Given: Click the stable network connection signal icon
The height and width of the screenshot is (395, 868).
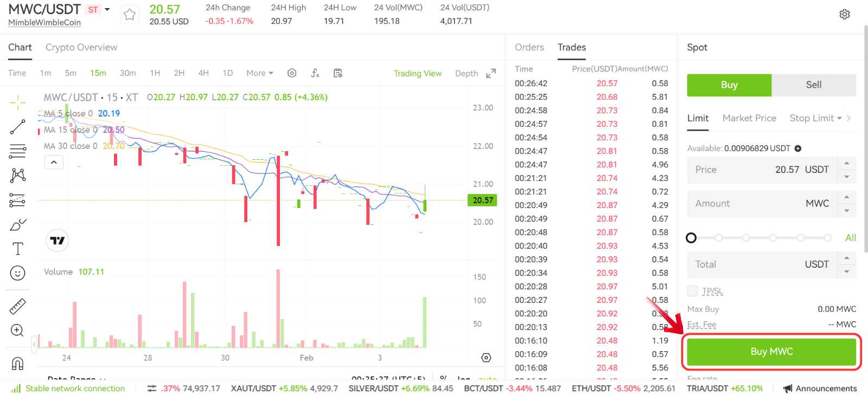Looking at the screenshot, I should tap(16, 388).
